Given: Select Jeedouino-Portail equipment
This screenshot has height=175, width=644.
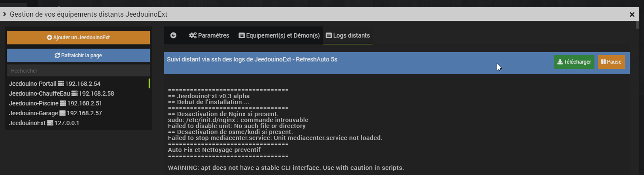Looking at the screenshot, I should (55, 84).
